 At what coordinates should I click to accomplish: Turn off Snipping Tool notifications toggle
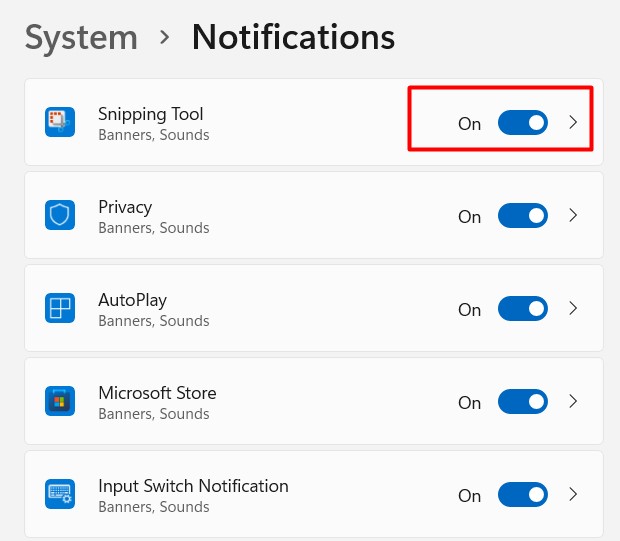(x=522, y=123)
